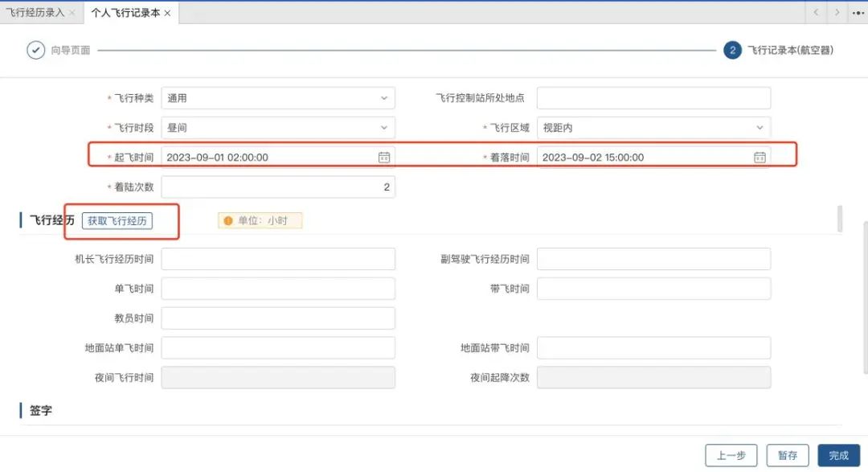Focus the 机长飞行经历时间 input field
868x472 pixels.
click(278, 259)
